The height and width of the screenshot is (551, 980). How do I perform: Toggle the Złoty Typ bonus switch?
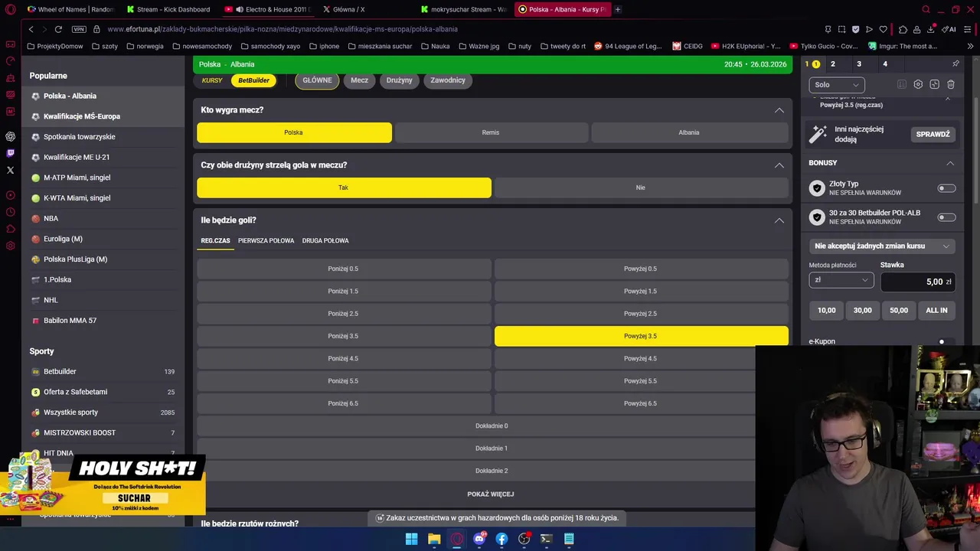(947, 188)
